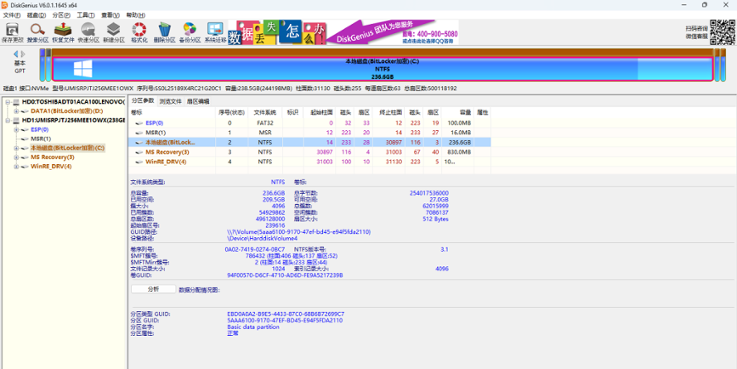Select the MS Recovery(3) label in partition table

pos(167,152)
